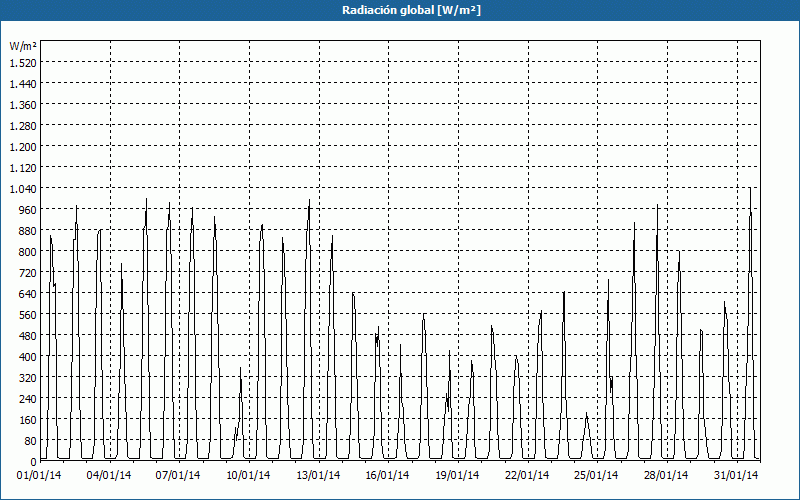Viewport: 800px width, 500px height.
Task: Click the W/m² axis unit label
Action: tap(23, 46)
